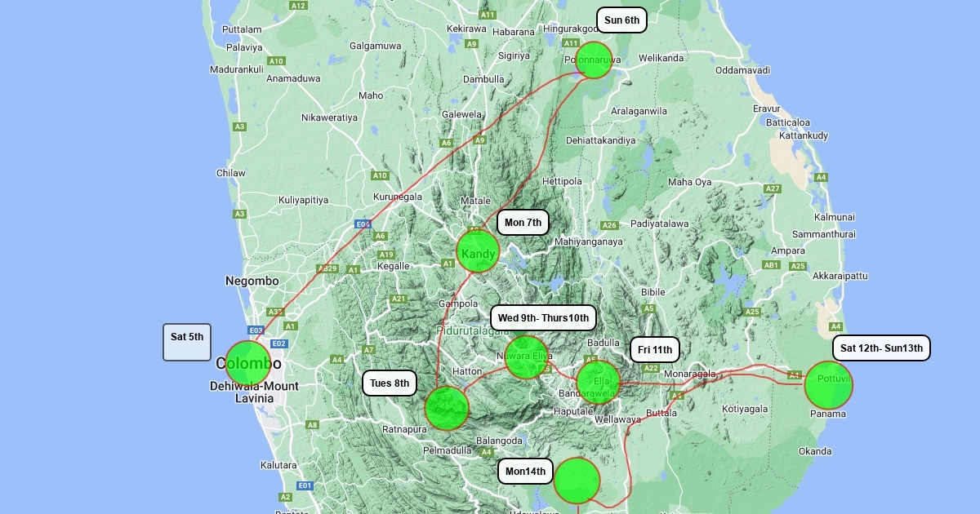The width and height of the screenshot is (980, 514).
Task: Select the Kurunegala town label
Action: click(398, 197)
